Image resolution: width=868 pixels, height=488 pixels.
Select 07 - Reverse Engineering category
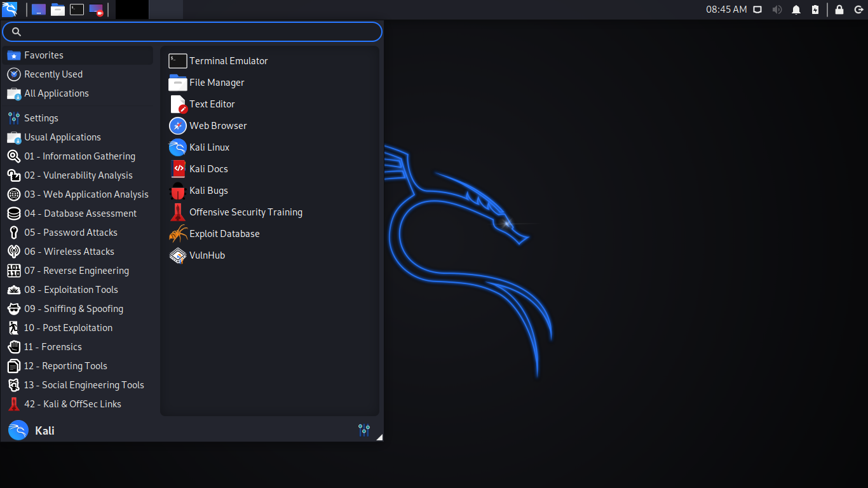tap(78, 271)
